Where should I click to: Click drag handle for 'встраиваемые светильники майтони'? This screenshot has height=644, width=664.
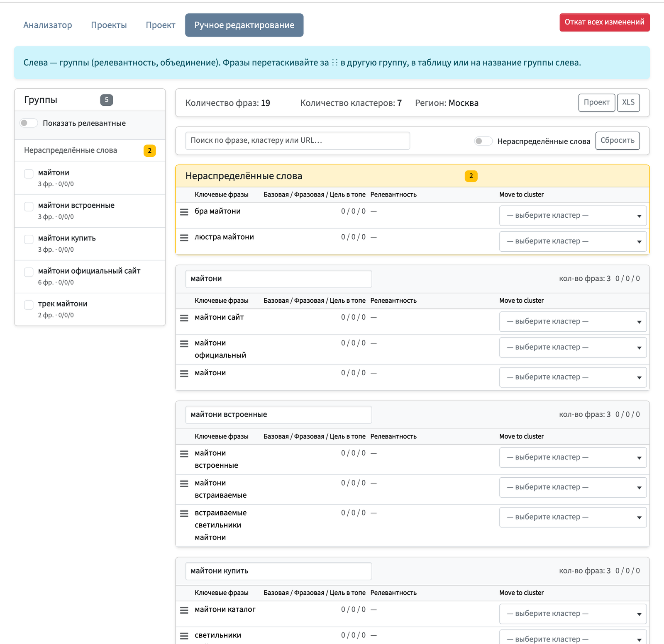click(x=184, y=513)
